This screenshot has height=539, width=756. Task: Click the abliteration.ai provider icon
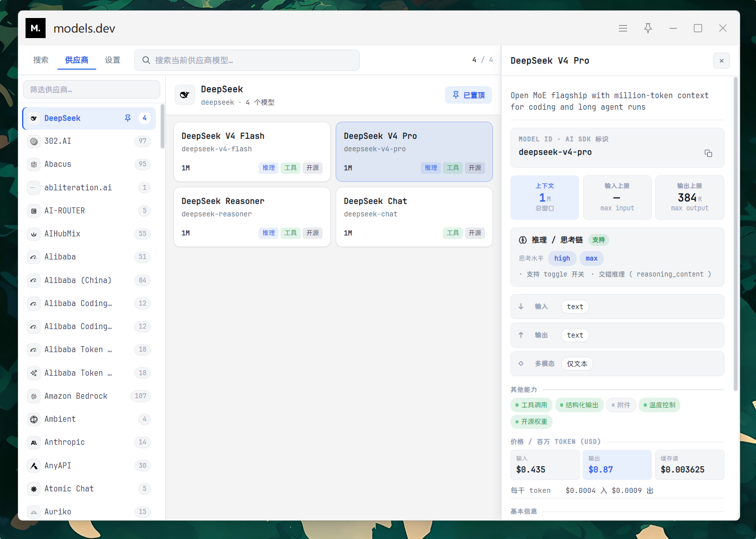34,188
